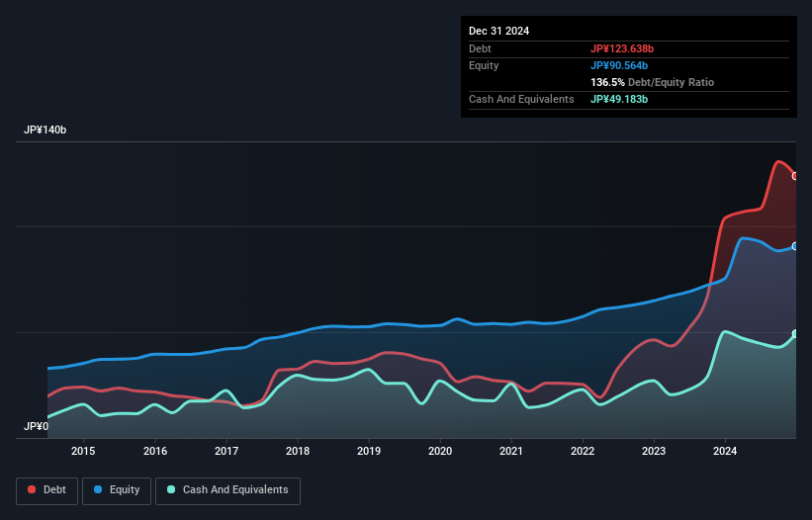Screen dimensions: 812x520
Task: Click the Dec 31 2024 tooltip date
Action: [x=498, y=31]
